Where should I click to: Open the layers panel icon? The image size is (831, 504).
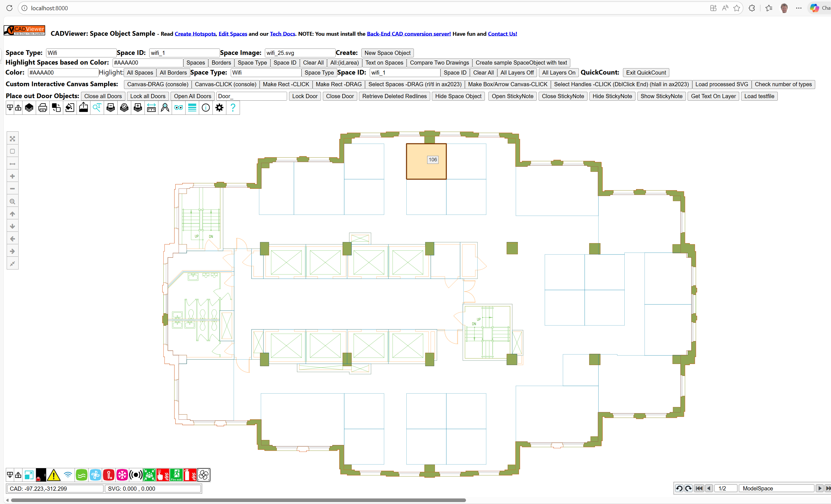click(29, 108)
